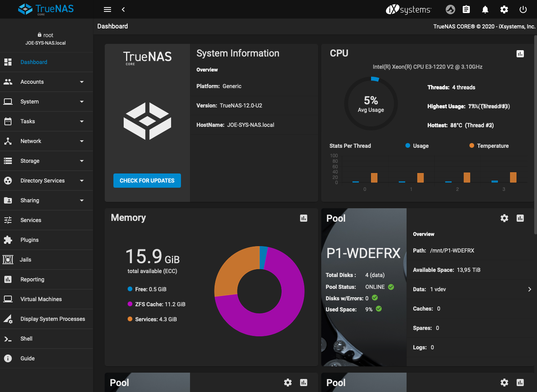Click the Services sliders icon
The width and height of the screenshot is (537, 392).
(8, 220)
